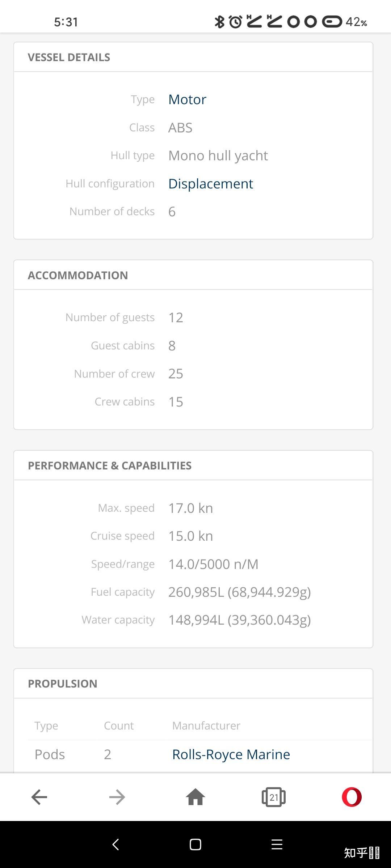Open the Motor vessel type link
Screen dimensions: 391x868
[187, 99]
